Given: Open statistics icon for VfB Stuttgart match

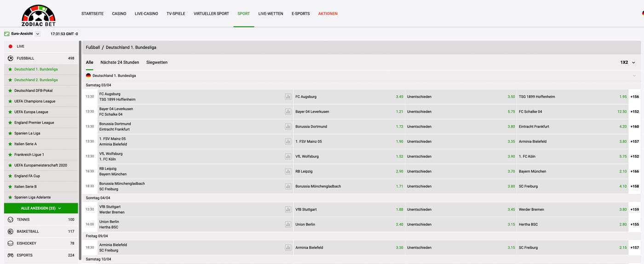Looking at the screenshot, I should [x=288, y=209].
